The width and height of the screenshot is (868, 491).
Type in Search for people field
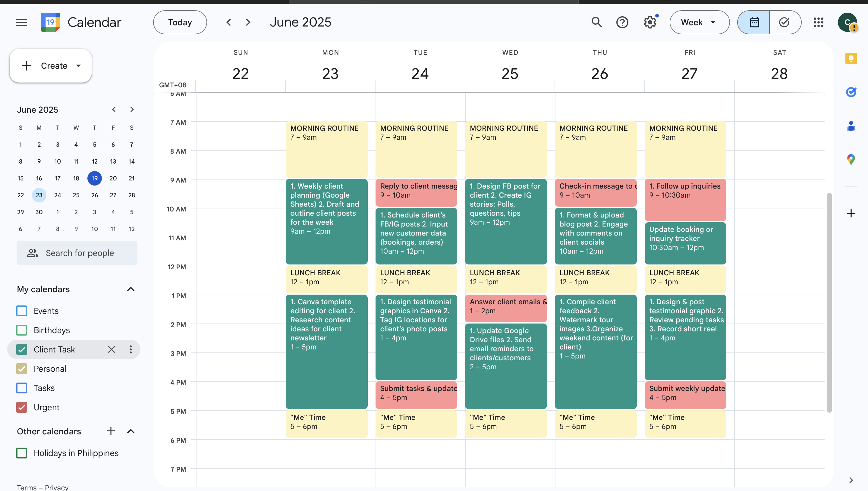point(80,253)
